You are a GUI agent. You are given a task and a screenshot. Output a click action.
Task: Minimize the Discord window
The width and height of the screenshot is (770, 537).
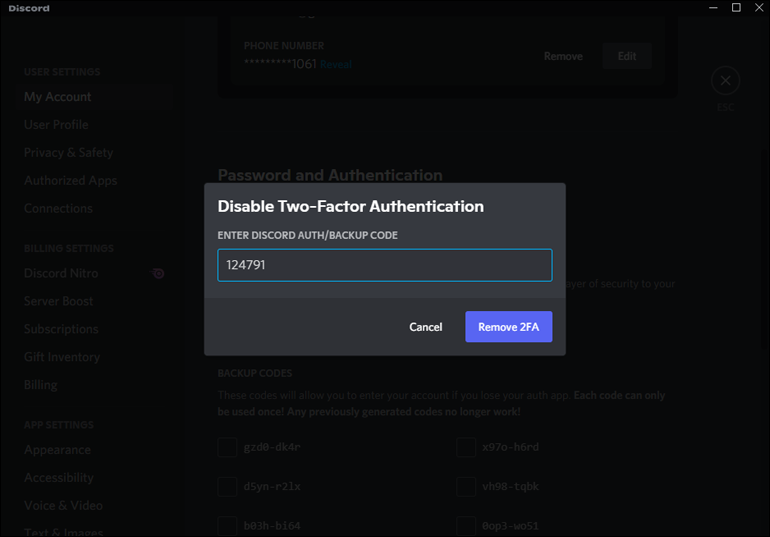coord(712,8)
